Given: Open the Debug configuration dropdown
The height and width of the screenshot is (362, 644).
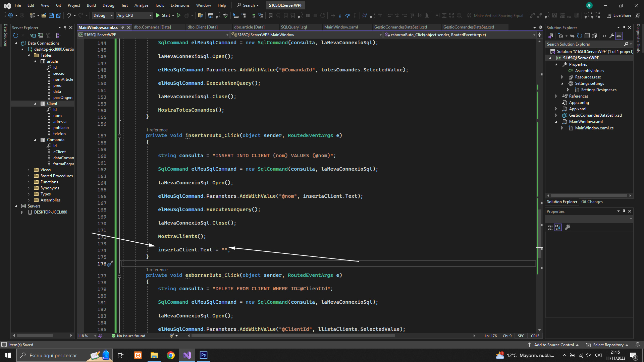Looking at the screenshot, I should pos(103,15).
